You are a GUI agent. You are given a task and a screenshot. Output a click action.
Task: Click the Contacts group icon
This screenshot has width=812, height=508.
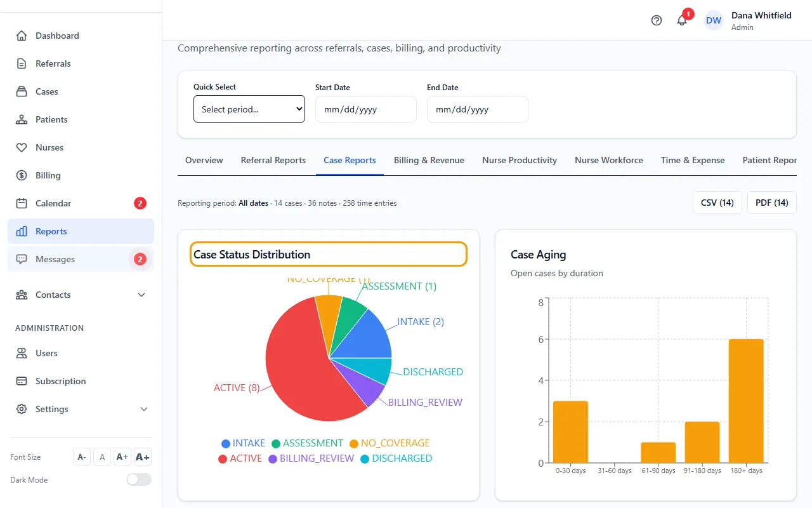pos(22,295)
